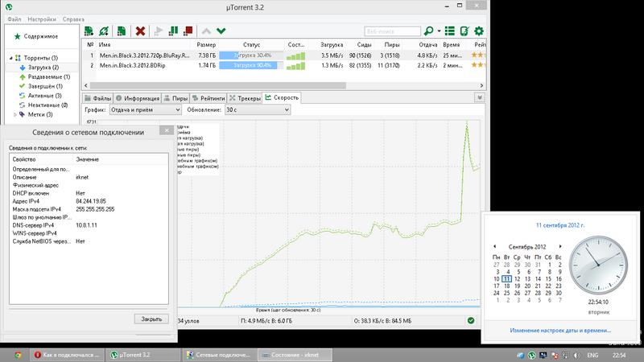Go to previous month in the calendar

tap(494, 246)
